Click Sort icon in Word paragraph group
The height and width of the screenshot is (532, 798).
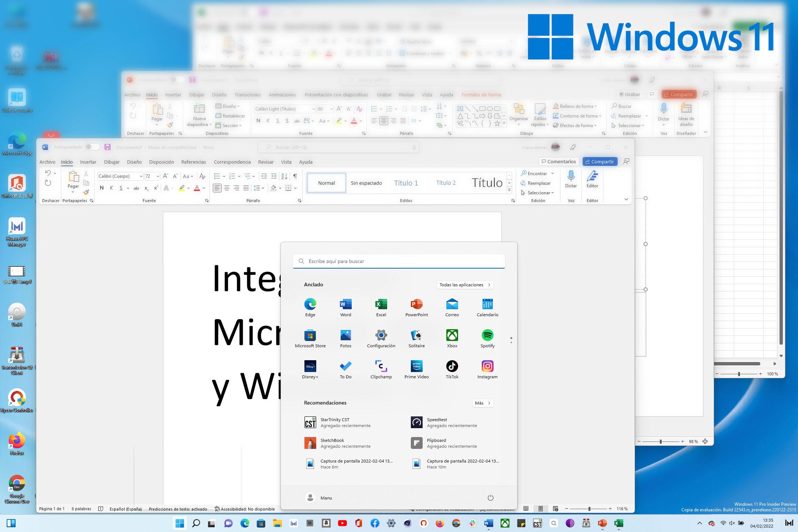[284, 176]
